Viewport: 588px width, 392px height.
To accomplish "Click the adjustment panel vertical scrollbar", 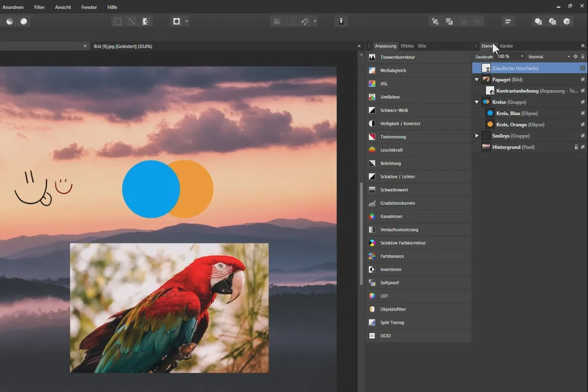I will 362,234.
